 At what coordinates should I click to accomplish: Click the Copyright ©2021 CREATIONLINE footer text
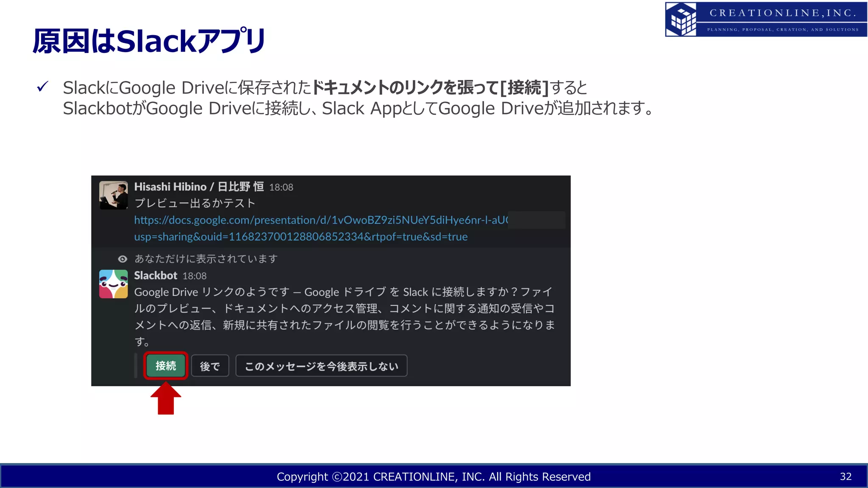click(434, 477)
